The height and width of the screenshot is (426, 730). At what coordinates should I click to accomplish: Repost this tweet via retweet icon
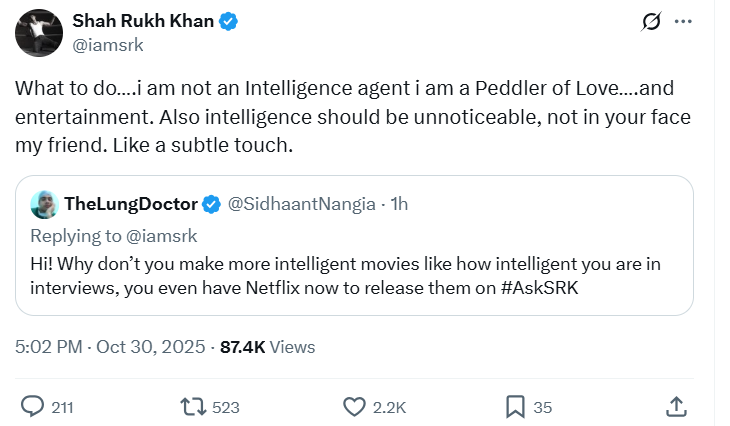(x=191, y=406)
